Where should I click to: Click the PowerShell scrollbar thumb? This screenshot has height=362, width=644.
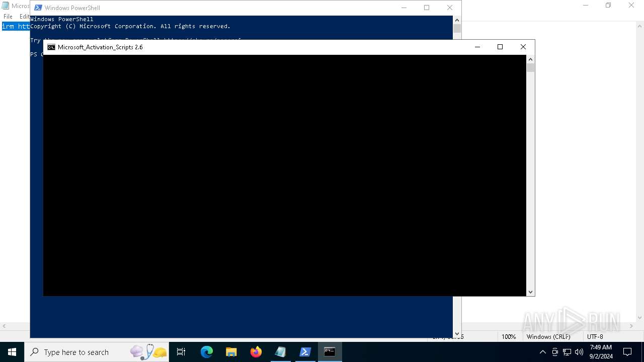click(x=457, y=29)
